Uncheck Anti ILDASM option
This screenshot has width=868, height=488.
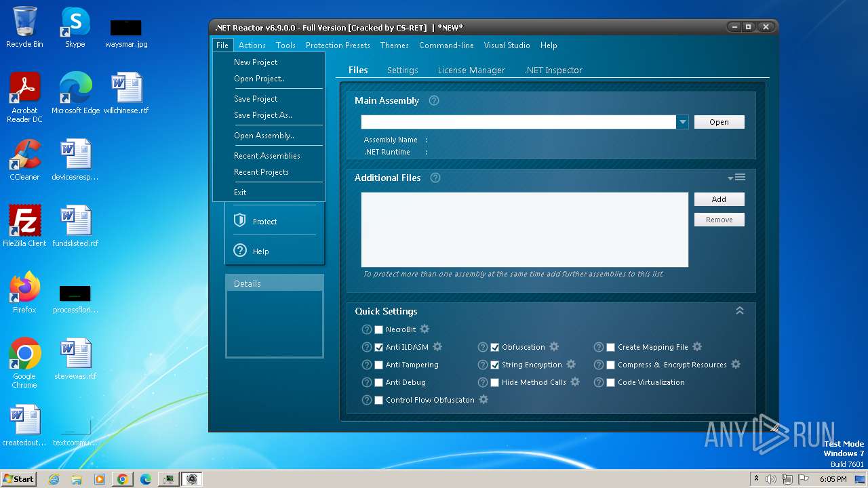(x=379, y=348)
